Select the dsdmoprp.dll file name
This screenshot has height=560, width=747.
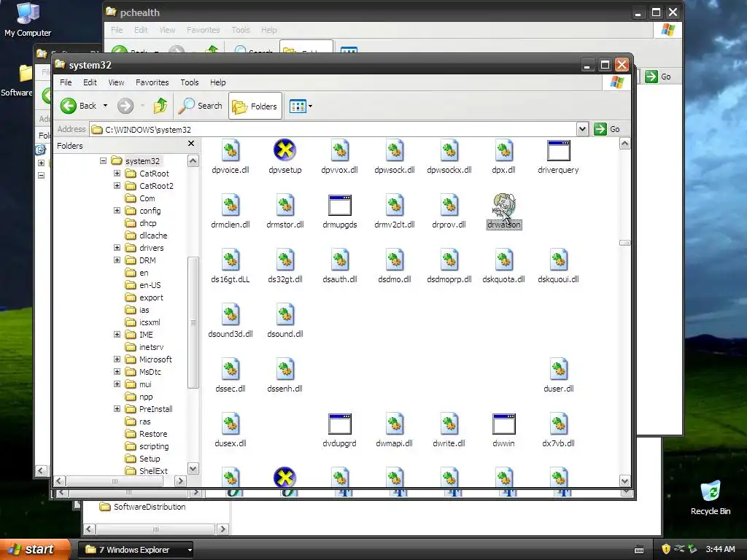(x=449, y=279)
